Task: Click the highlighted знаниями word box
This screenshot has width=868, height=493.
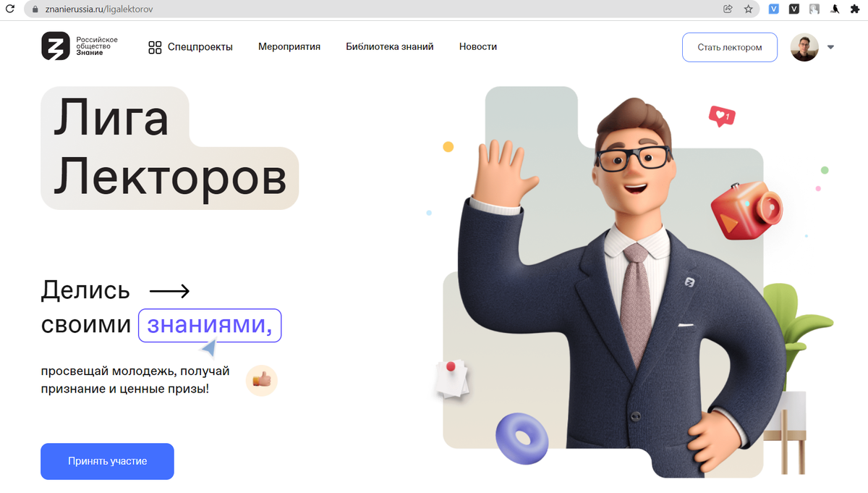Action: [x=210, y=326]
